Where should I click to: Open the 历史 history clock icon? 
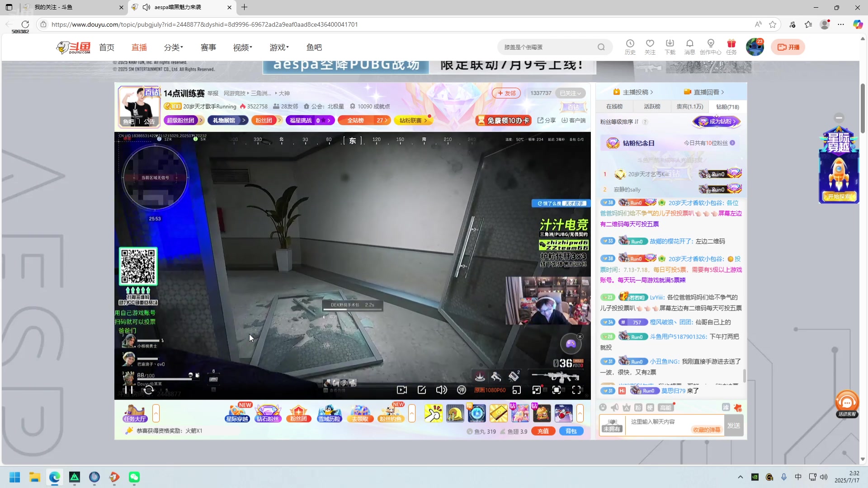(x=630, y=47)
